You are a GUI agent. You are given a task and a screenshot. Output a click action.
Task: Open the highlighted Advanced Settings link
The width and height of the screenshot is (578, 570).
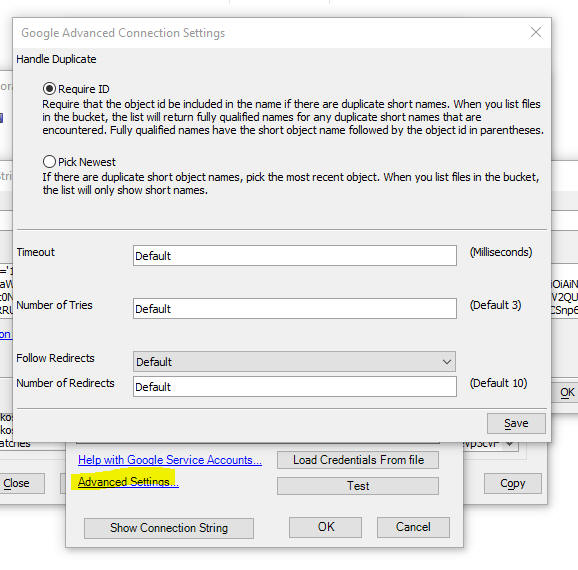pyautogui.click(x=128, y=482)
